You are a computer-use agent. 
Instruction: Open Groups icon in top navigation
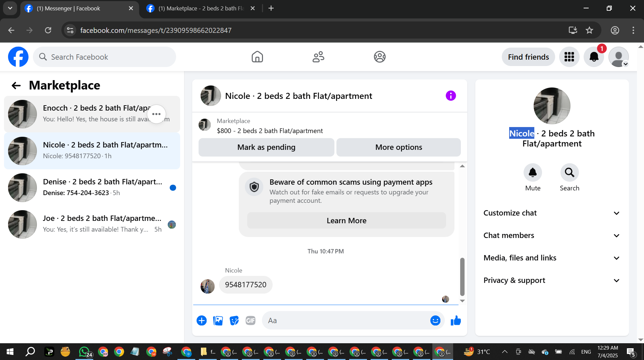coord(380,57)
